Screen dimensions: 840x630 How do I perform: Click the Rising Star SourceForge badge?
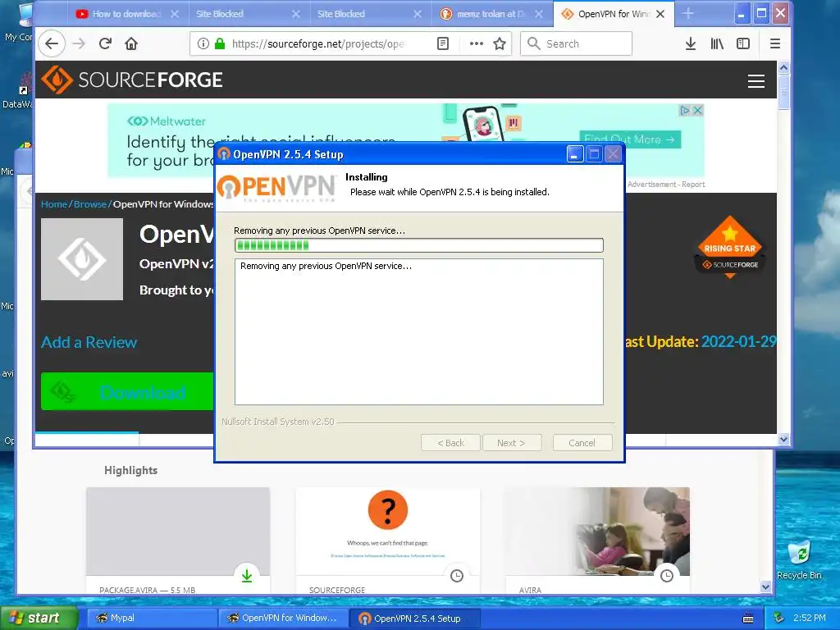tap(729, 247)
